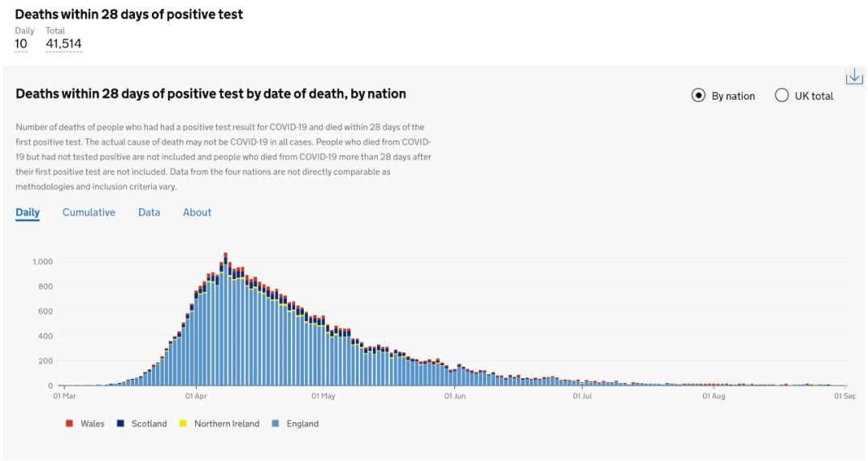
Task: Click the Total value 41,514
Action: pyautogui.click(x=63, y=43)
